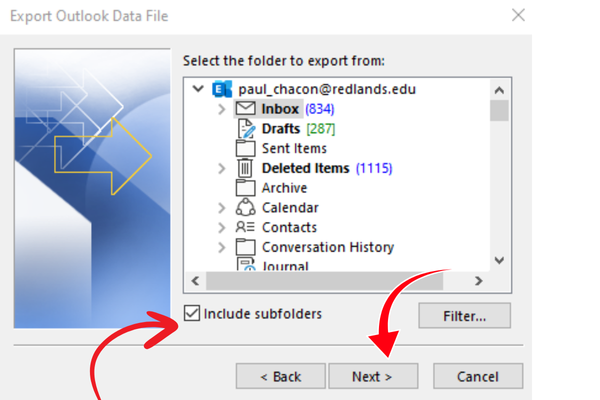Screen dimensions: 600x400
Task: Click the Inbox envelope icon
Action: tap(246, 109)
